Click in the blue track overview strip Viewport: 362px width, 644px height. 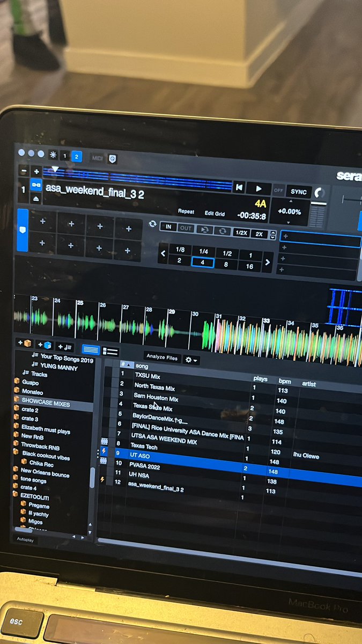coord(138,178)
